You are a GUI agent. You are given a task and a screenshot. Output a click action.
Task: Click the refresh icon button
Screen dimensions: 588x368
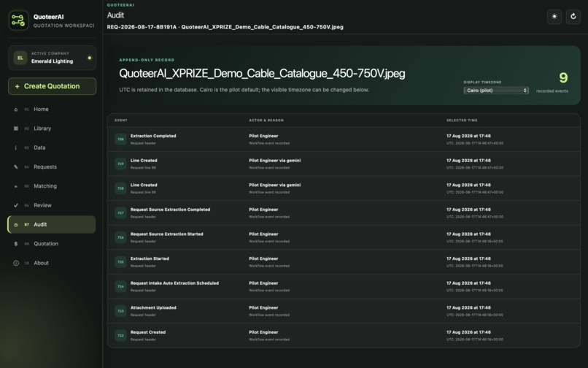tap(573, 17)
